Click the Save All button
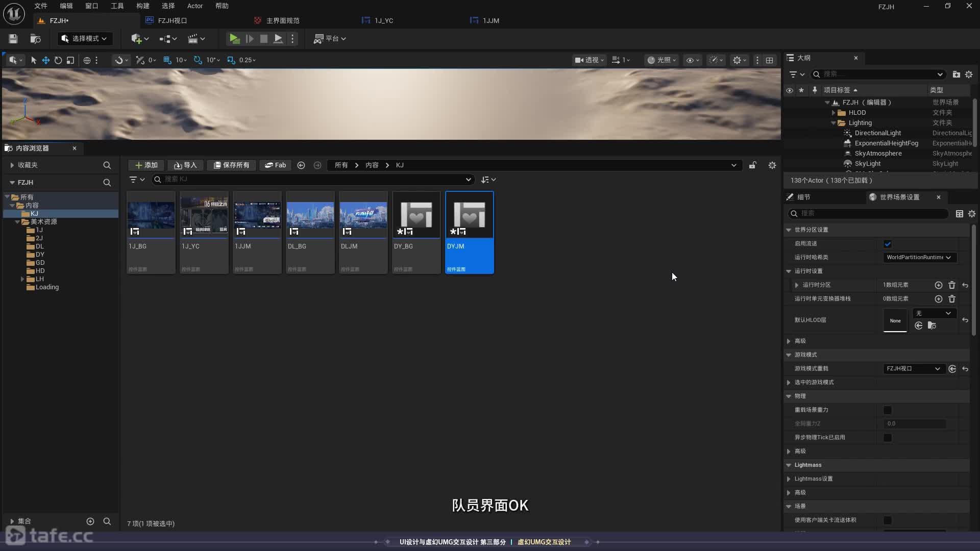 232,165
